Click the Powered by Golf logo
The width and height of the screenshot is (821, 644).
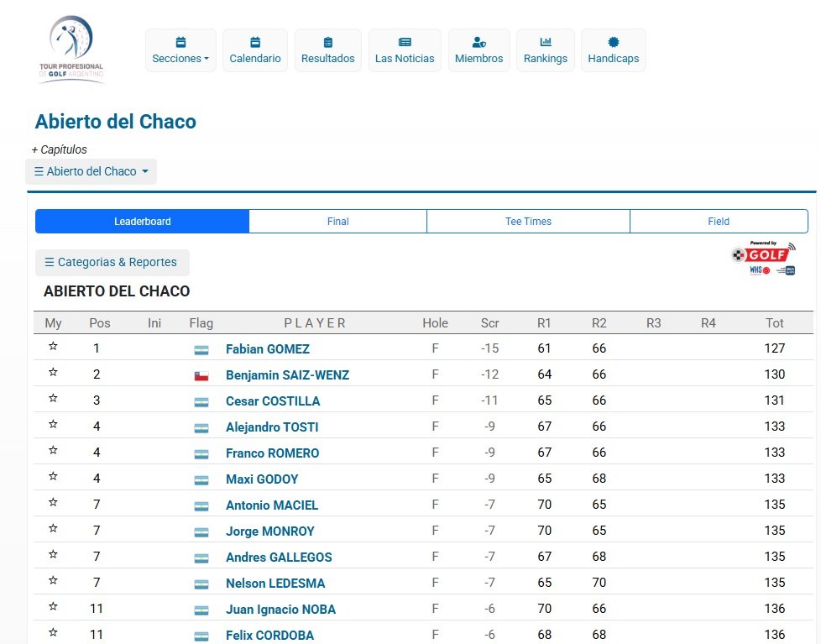[763, 258]
